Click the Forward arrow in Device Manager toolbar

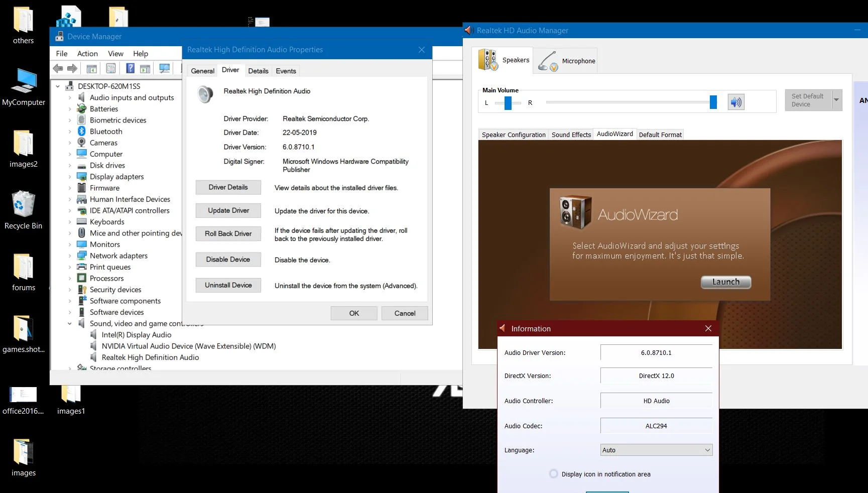(72, 68)
